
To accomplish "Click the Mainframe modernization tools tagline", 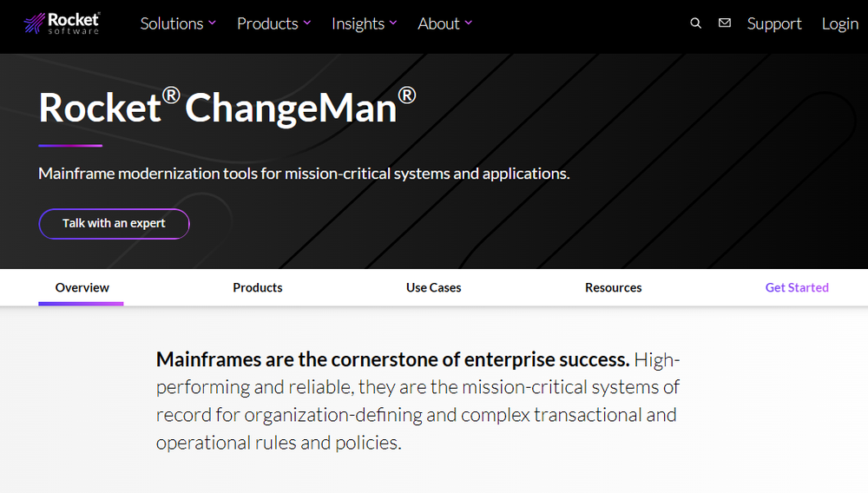I will coord(304,174).
